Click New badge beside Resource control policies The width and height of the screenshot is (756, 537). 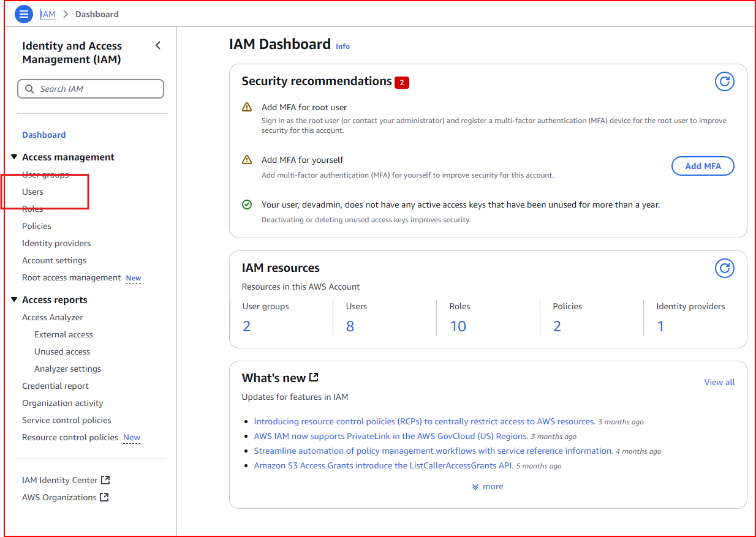(132, 438)
